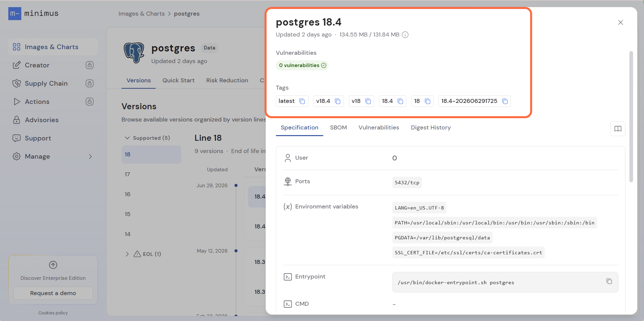Switch to the Vulnerabilities tab

(379, 127)
